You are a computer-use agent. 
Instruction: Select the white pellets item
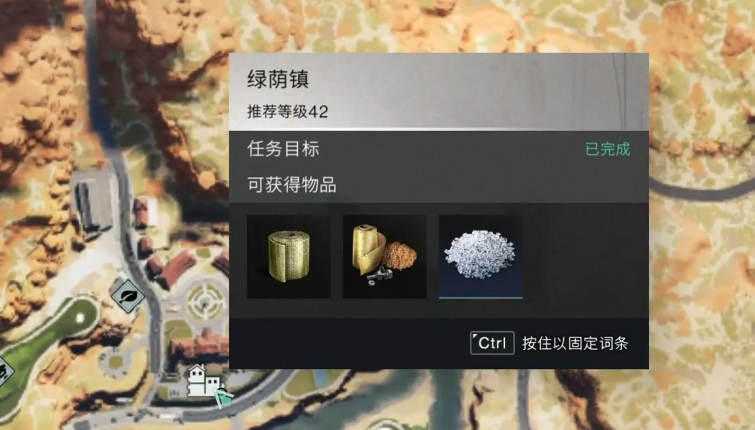click(481, 256)
